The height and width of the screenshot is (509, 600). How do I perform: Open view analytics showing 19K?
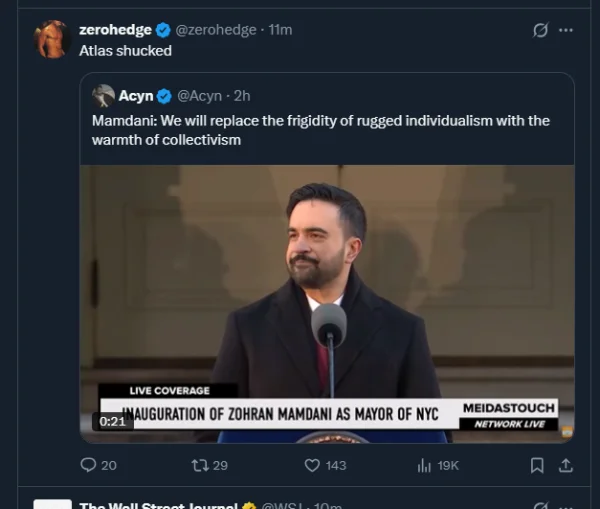(423, 465)
